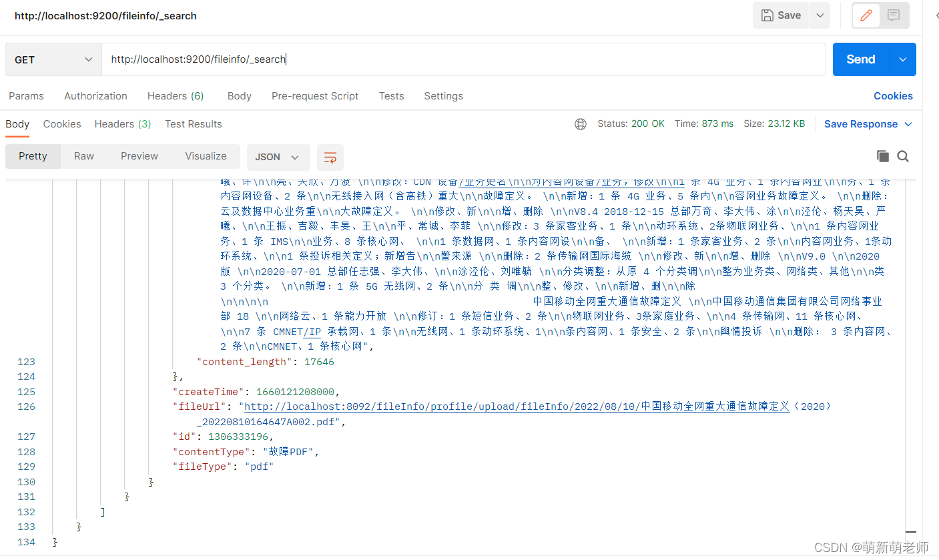Click the request title localhost:9200/fileinfo/_search
939x560 pixels.
click(105, 15)
